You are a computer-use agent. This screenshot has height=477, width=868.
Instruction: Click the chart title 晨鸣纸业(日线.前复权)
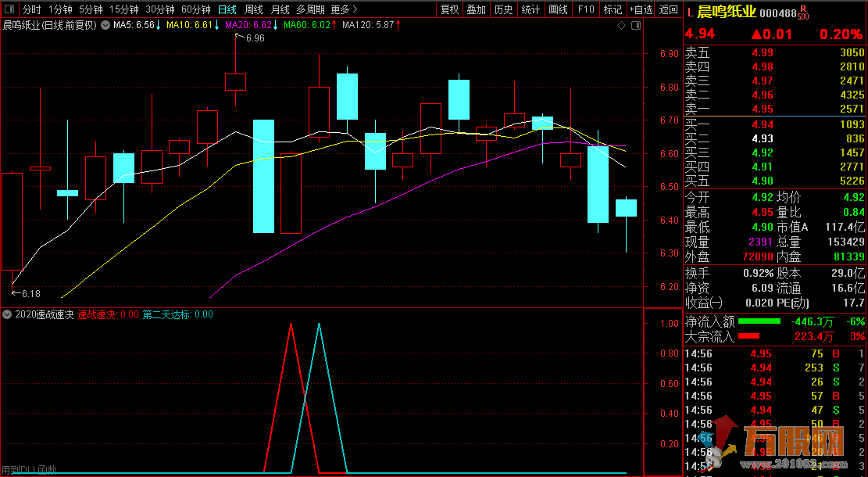(50, 25)
